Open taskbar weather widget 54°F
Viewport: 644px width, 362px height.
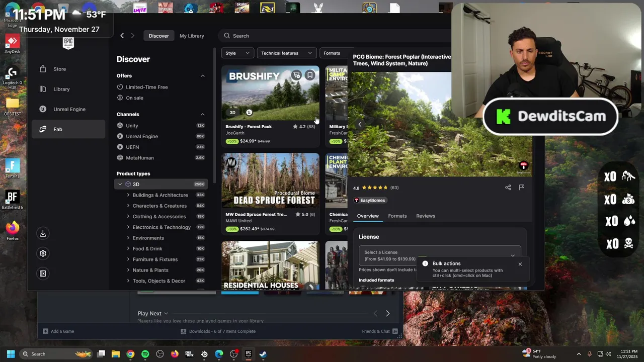[x=539, y=354]
